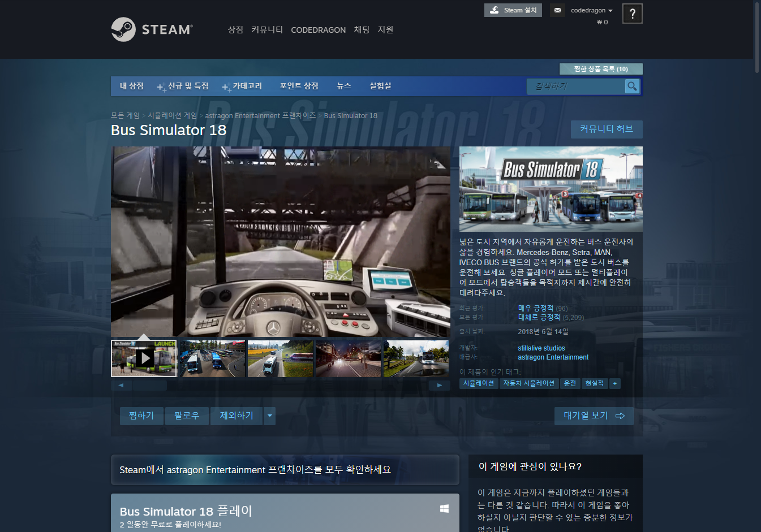Expand the 신규 및 특집 menu
Image resolution: width=761 pixels, height=532 pixels.
(x=183, y=86)
